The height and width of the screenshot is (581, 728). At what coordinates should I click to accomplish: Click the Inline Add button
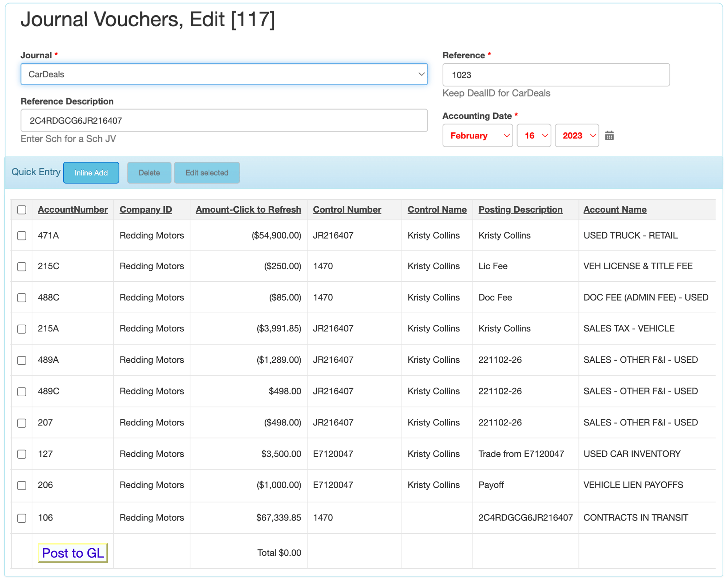91,173
